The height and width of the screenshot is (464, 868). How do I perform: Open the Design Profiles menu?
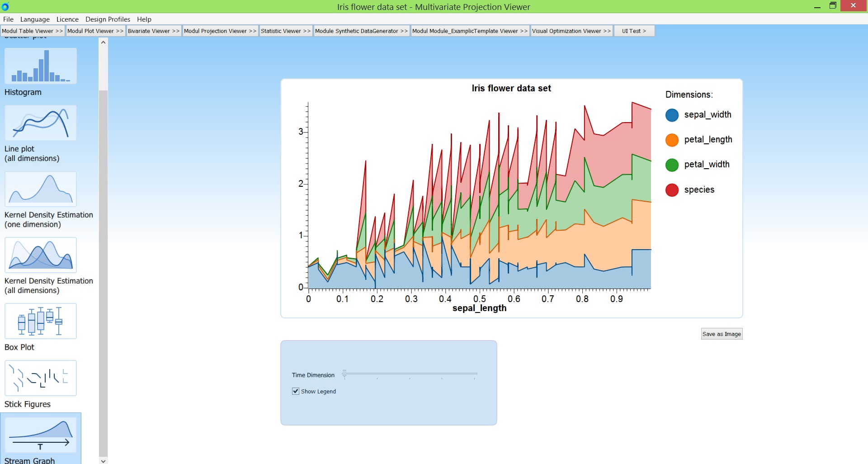point(108,19)
